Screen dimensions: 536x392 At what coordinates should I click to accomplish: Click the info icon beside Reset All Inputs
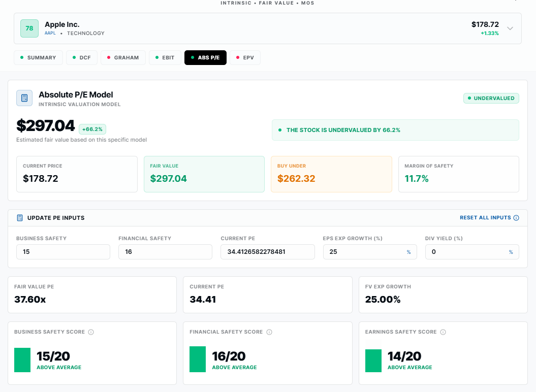[x=516, y=218]
